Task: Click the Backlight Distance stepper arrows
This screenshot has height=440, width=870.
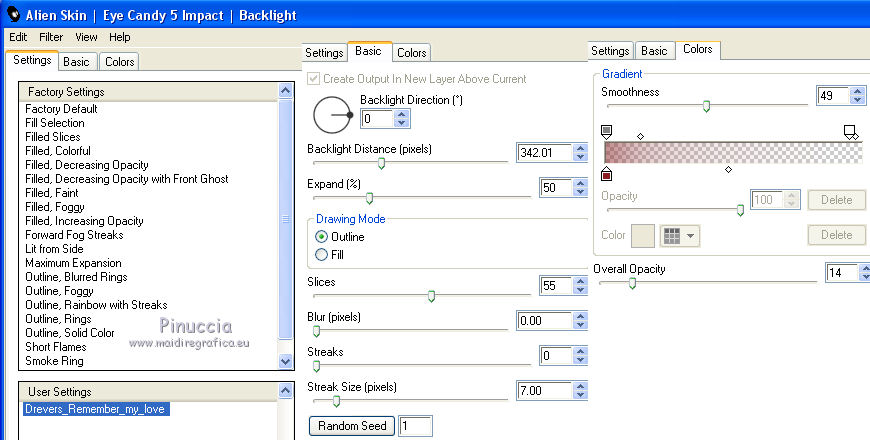Action: click(580, 152)
